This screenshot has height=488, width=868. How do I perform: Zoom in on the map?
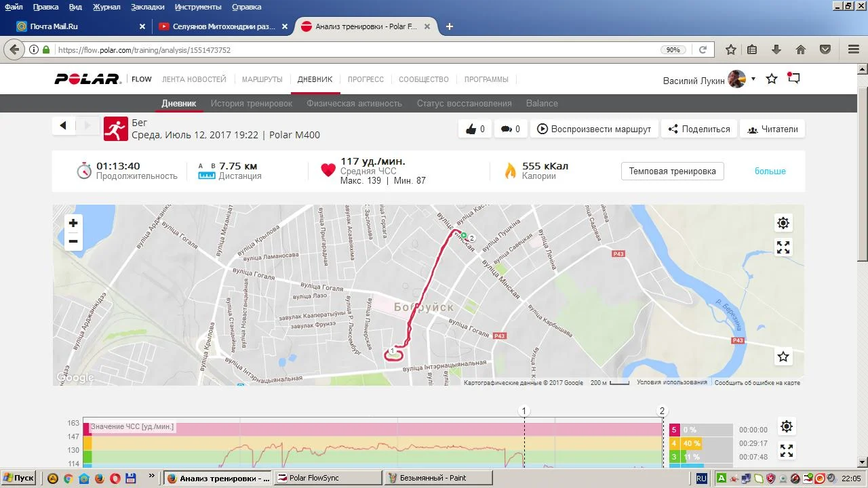click(73, 223)
